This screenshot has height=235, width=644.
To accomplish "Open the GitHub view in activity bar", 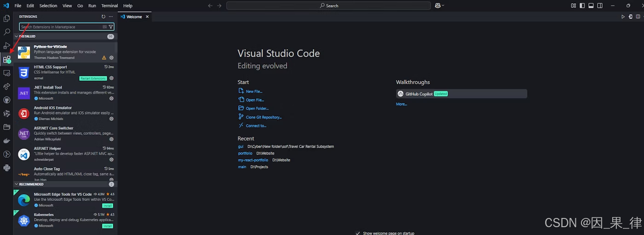I will coord(7,100).
